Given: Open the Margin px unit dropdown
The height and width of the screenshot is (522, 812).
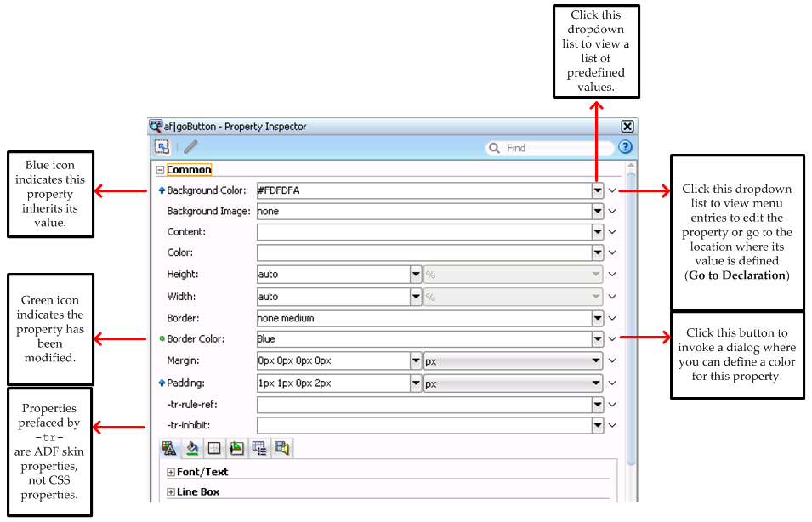Looking at the screenshot, I should (598, 360).
